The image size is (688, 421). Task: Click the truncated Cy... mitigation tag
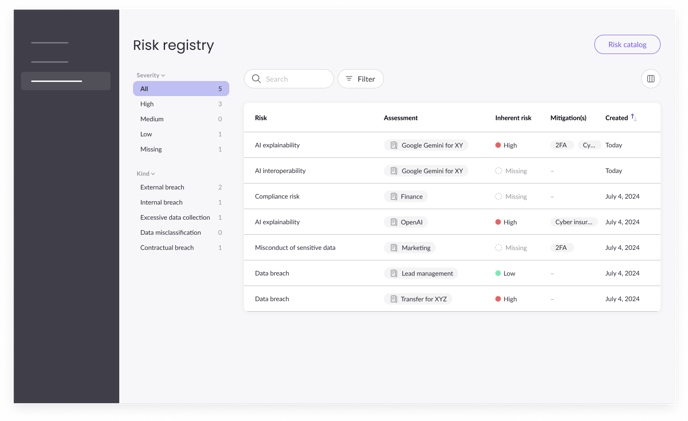point(589,145)
